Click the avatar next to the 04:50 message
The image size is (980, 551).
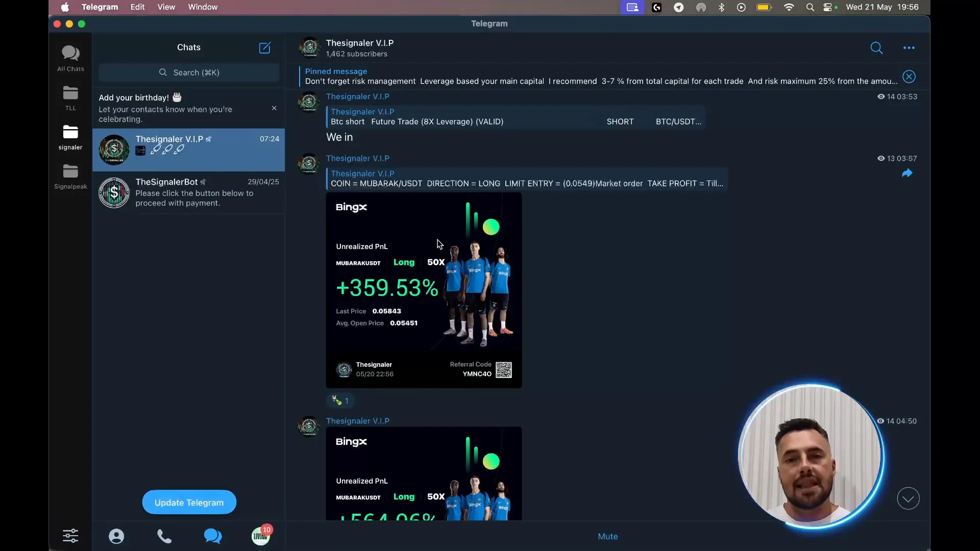coord(309,427)
